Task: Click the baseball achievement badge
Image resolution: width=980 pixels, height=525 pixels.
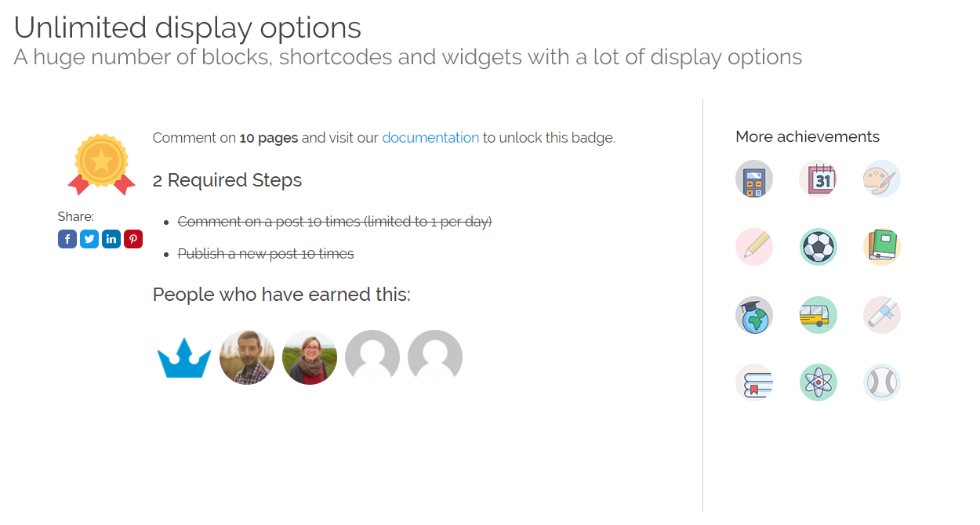Action: coord(882,382)
